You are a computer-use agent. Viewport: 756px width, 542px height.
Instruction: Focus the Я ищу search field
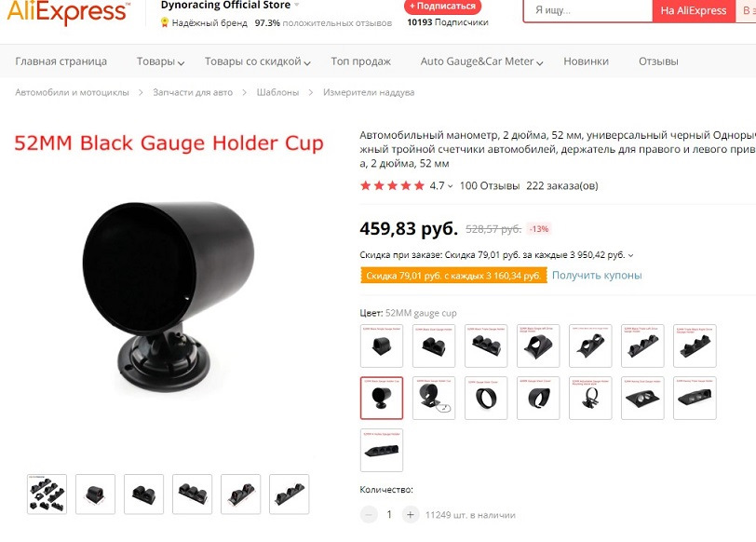tap(588, 10)
